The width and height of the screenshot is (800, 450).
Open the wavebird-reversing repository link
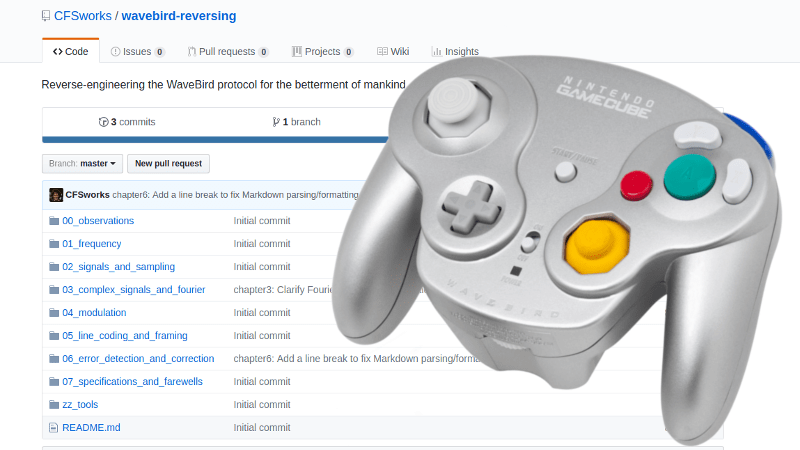click(179, 16)
